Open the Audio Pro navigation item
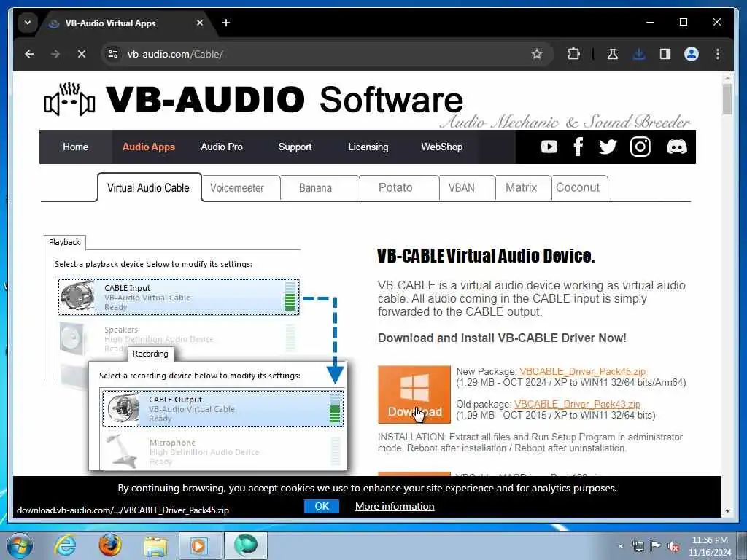747x560 pixels. pyautogui.click(x=222, y=147)
